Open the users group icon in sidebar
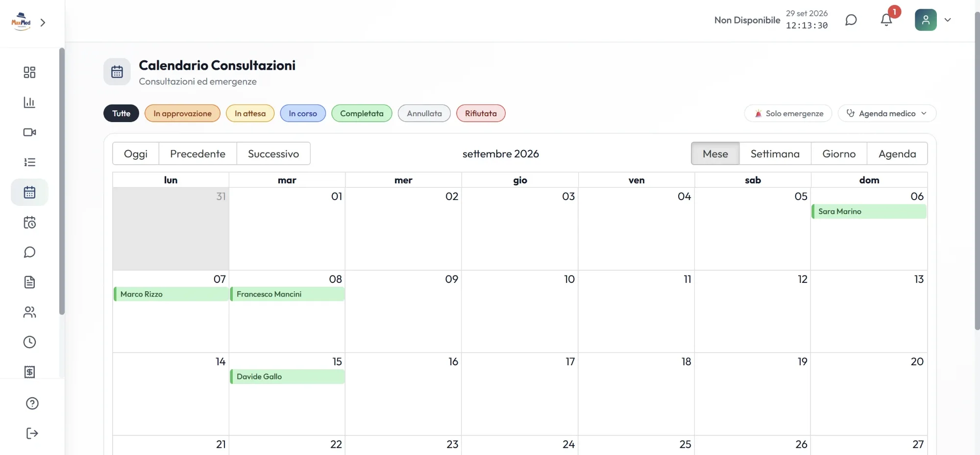 click(29, 312)
